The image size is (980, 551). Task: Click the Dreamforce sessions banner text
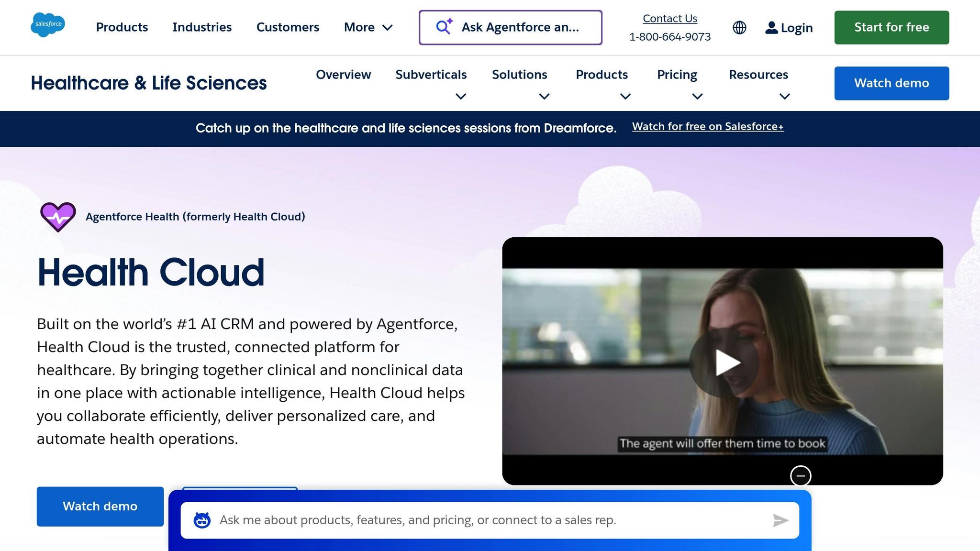[406, 128]
